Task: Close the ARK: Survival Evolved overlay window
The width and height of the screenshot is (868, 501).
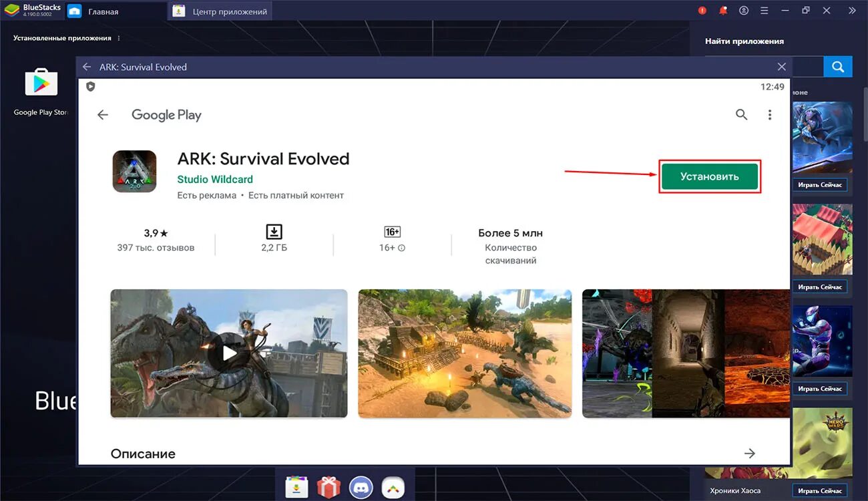Action: 782,67
